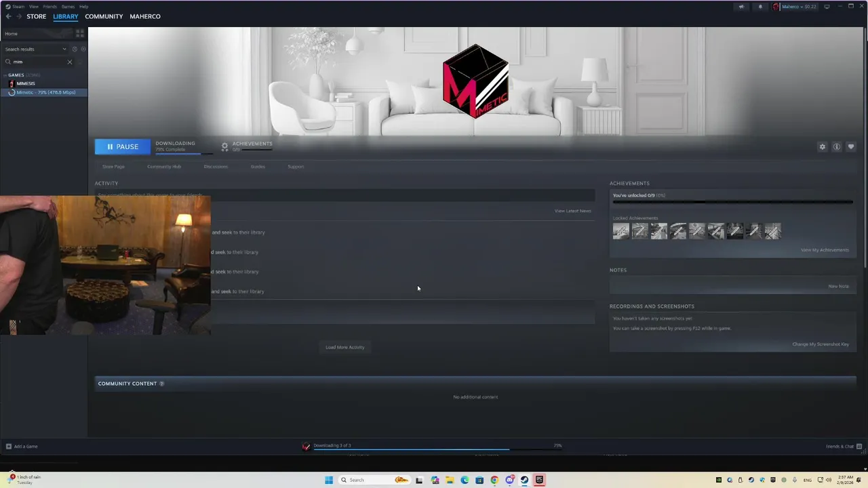Open the Help menu
This screenshot has height=488, width=868.
pyautogui.click(x=84, y=7)
